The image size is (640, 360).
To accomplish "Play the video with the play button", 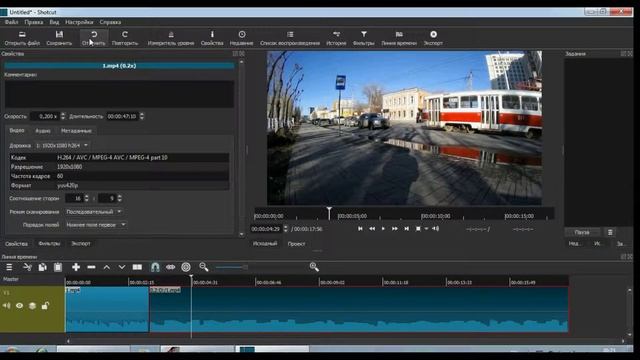I will 383,229.
